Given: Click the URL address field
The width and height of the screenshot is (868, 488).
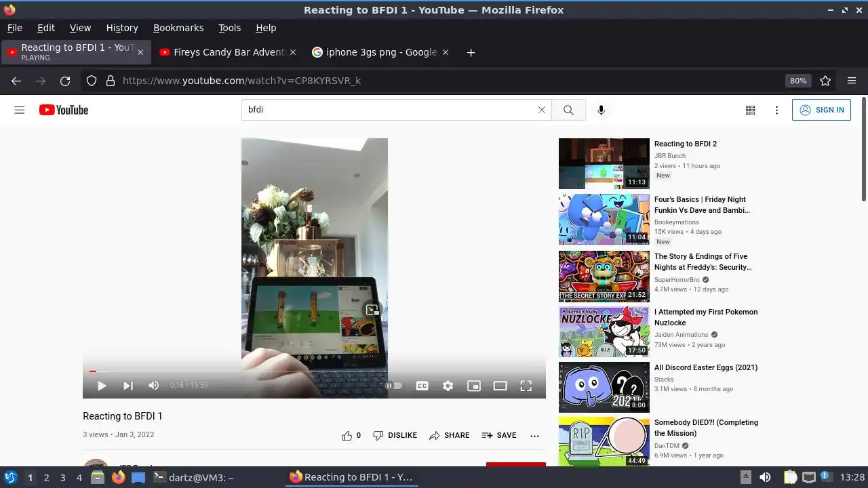Looking at the screenshot, I should tap(448, 81).
